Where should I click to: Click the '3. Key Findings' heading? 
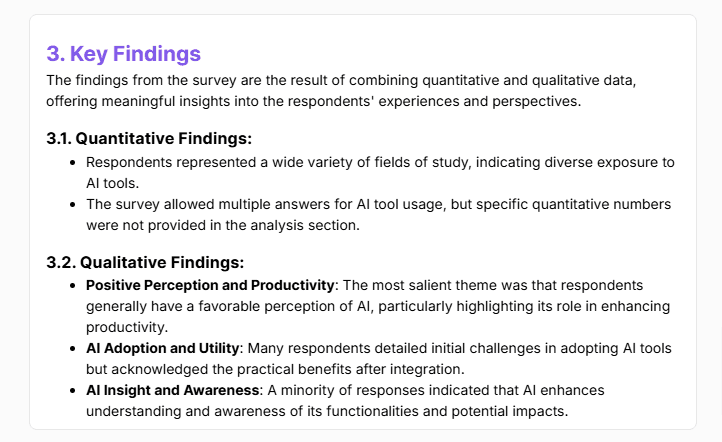click(x=124, y=54)
